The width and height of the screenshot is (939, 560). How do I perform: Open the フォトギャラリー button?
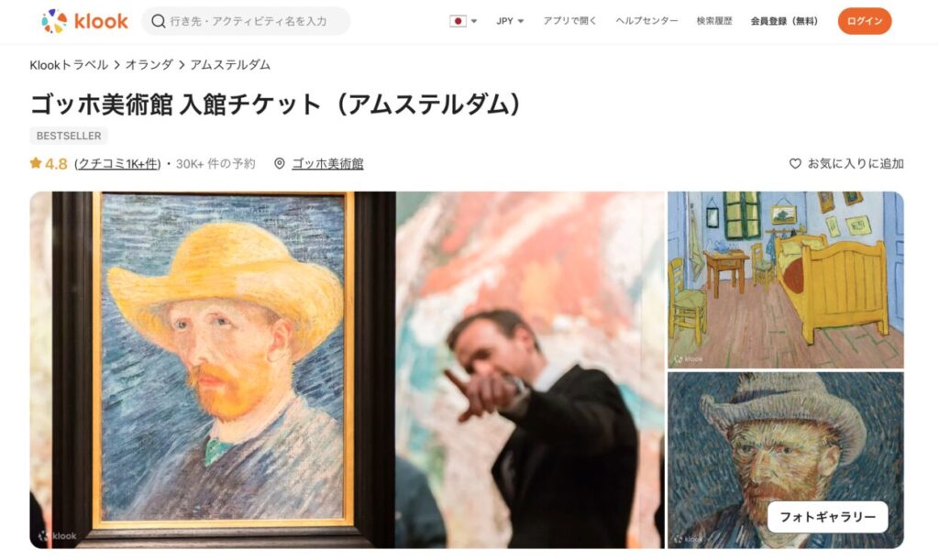[828, 517]
